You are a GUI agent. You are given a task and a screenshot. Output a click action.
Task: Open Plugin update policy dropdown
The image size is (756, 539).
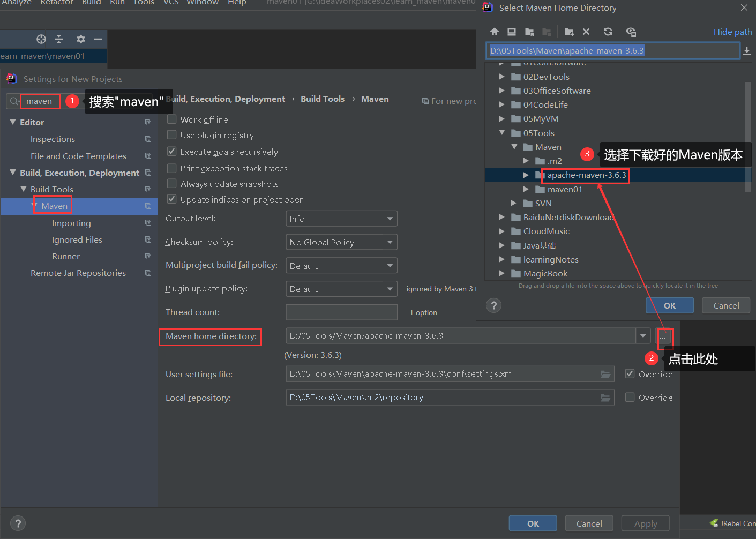[342, 289]
